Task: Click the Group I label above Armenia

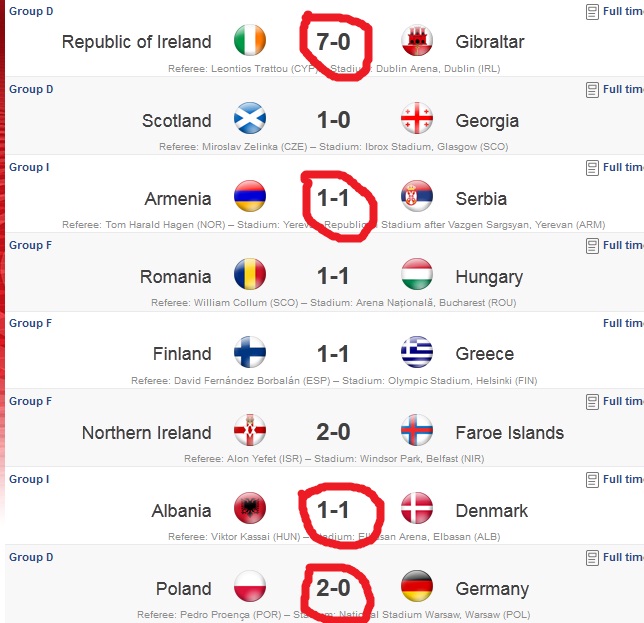Action: [28, 167]
